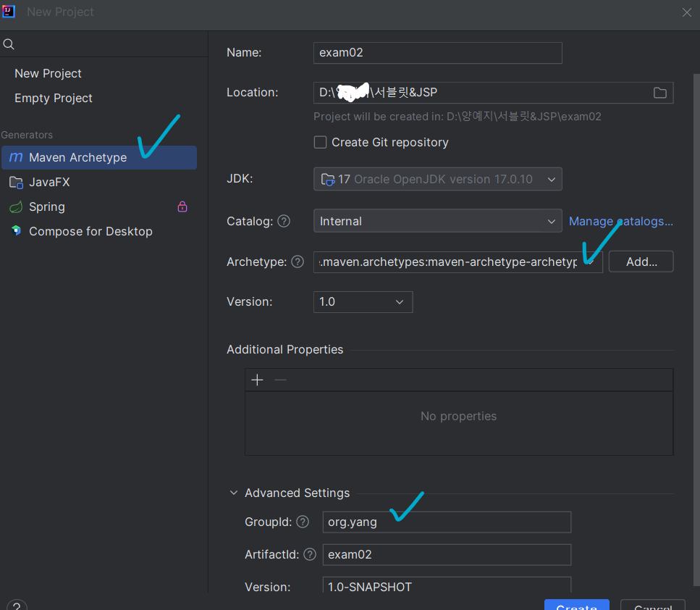Open dialog help question mark button
700x610 pixels.
tap(17, 605)
